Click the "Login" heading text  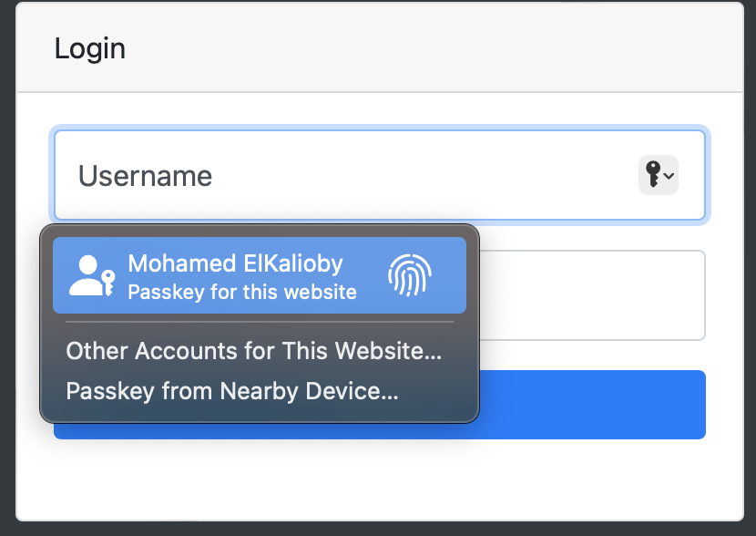(x=90, y=48)
